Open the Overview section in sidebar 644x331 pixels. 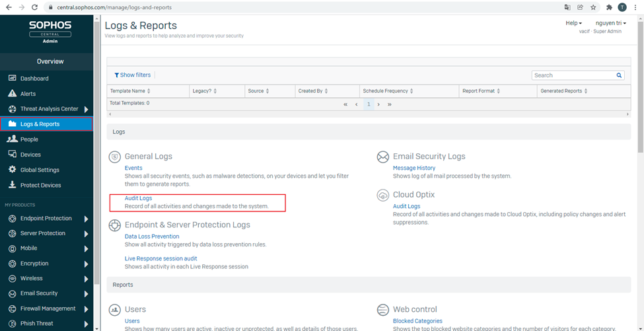pyautogui.click(x=50, y=61)
